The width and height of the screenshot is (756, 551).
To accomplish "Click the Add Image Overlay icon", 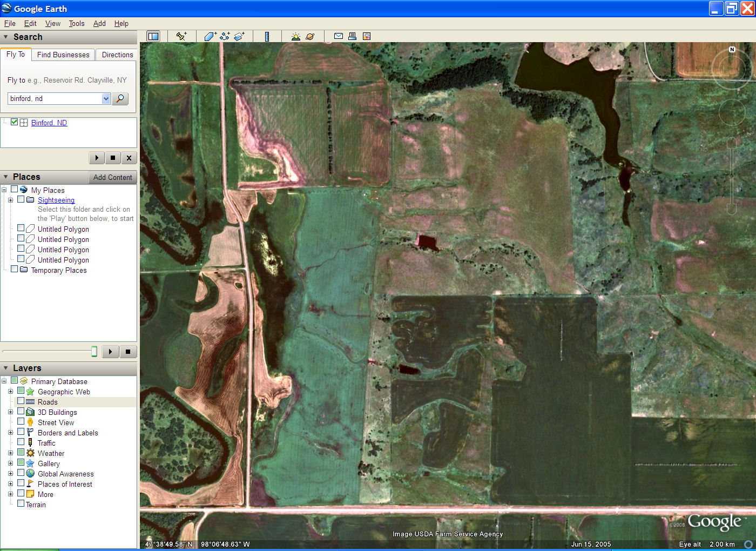I will [x=239, y=36].
